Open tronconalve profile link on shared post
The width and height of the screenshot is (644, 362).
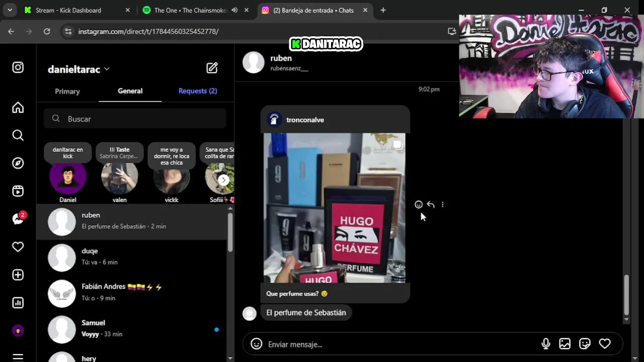305,120
